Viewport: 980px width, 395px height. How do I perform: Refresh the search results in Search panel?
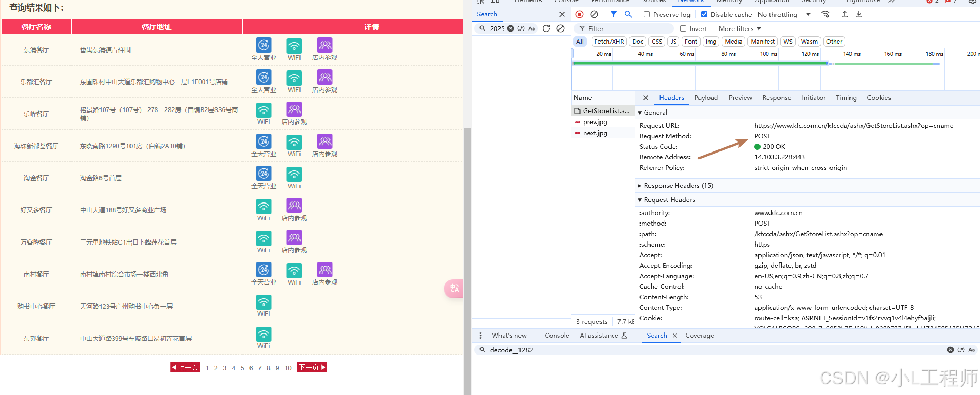click(546, 28)
